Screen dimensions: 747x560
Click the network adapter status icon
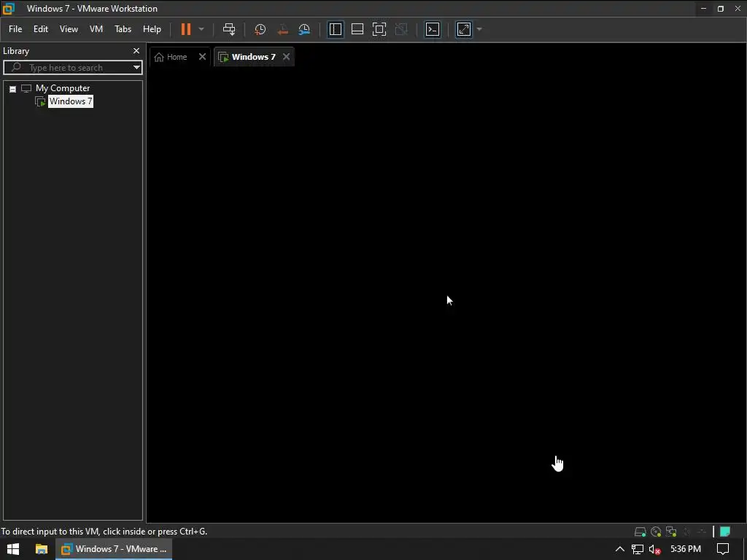[x=671, y=532]
